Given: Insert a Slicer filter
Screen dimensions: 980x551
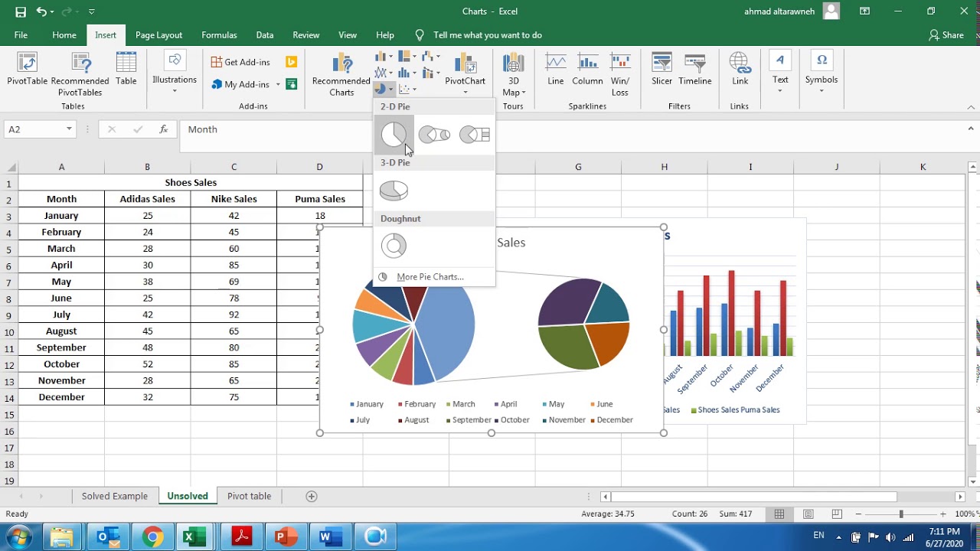Looking at the screenshot, I should point(661,69).
